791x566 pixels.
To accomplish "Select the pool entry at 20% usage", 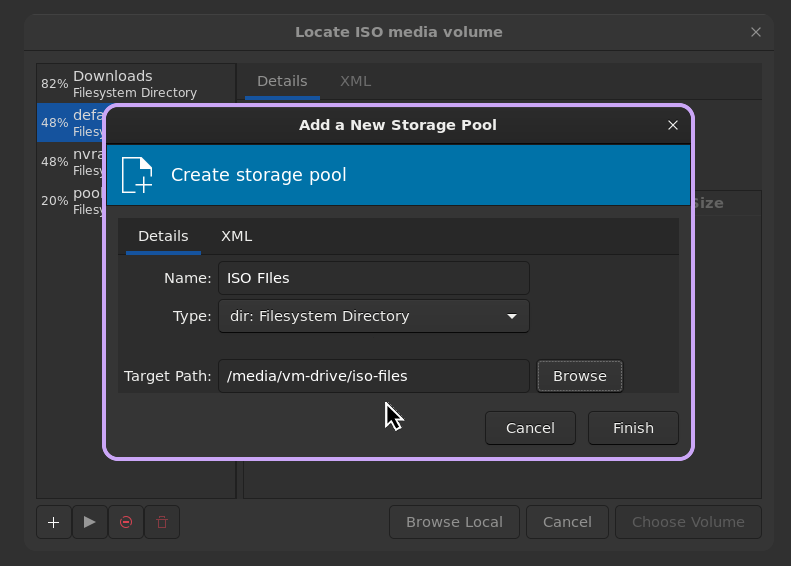I will [70, 200].
